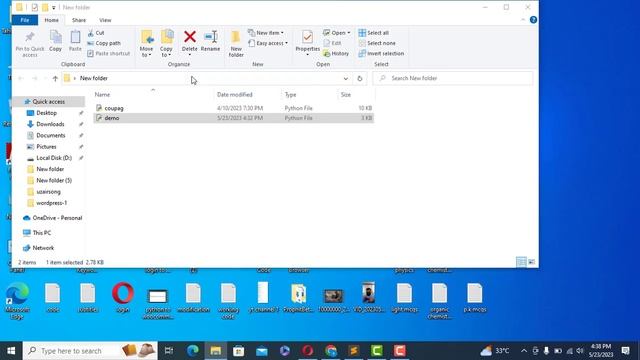The image size is (640, 360).
Task: Delete the selected demo file
Action: click(189, 43)
